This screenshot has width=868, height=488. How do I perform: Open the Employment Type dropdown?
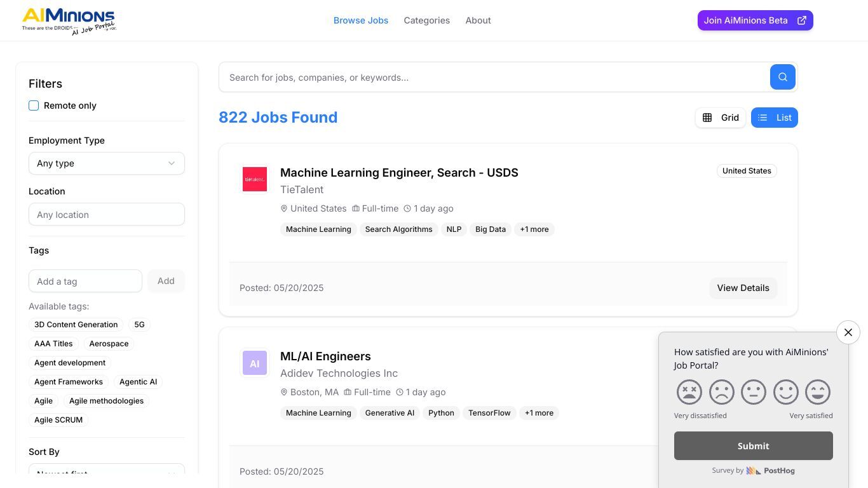pos(107,163)
